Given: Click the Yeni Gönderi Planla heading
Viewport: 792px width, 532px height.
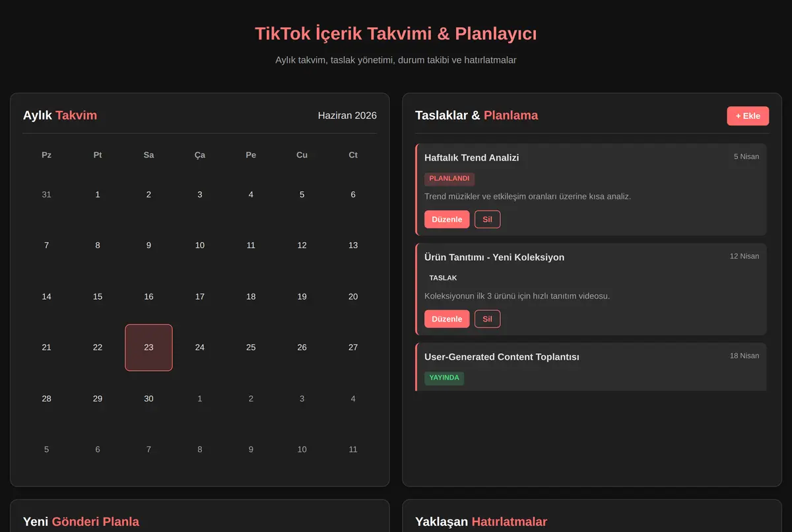Looking at the screenshot, I should click(x=81, y=521).
